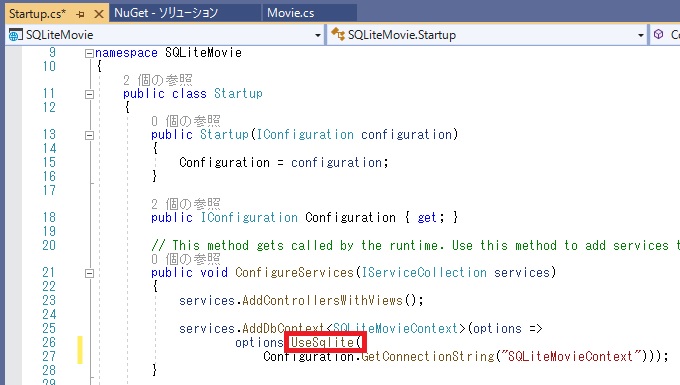This screenshot has width=680, height=385.
Task: Click ConfigureServices method name
Action: [294, 272]
